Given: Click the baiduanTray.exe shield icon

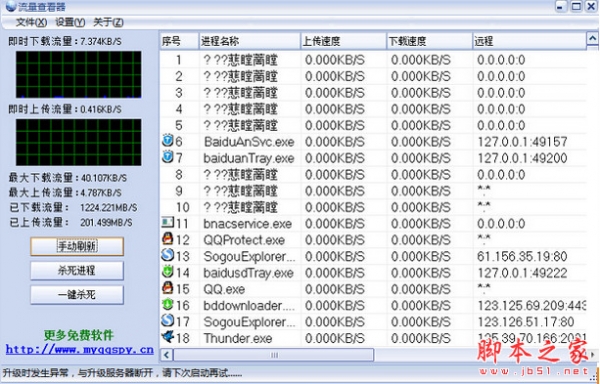Looking at the screenshot, I should [x=168, y=157].
